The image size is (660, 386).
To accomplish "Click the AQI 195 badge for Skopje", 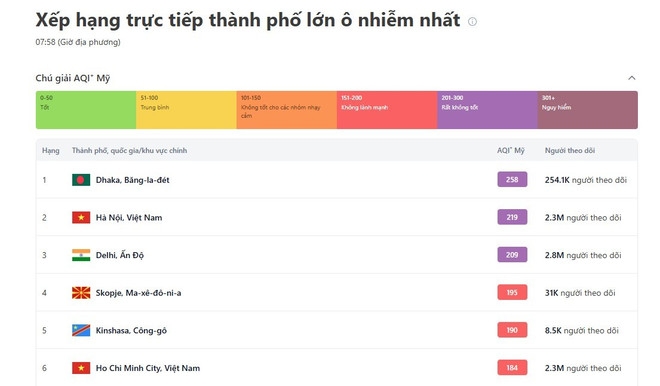I will [512, 292].
